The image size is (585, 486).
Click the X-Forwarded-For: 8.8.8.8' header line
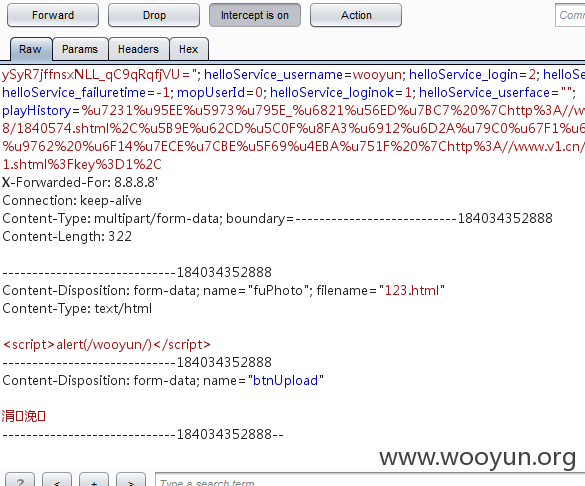(80, 182)
